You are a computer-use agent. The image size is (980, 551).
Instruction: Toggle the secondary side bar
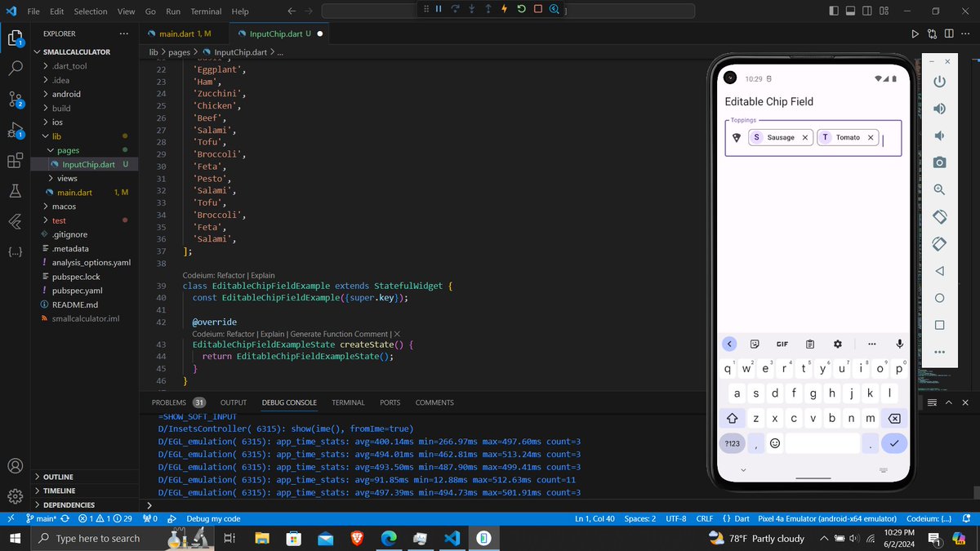866,9
